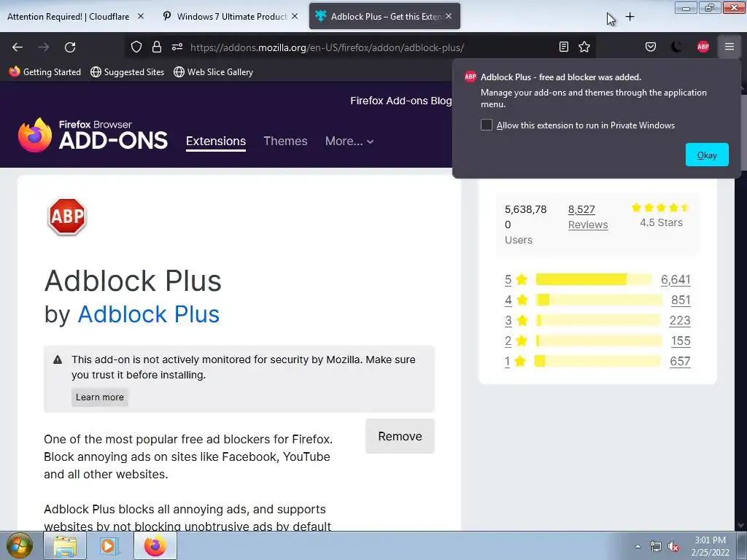Switch to Attention Required Cloudflare tab

point(68,16)
